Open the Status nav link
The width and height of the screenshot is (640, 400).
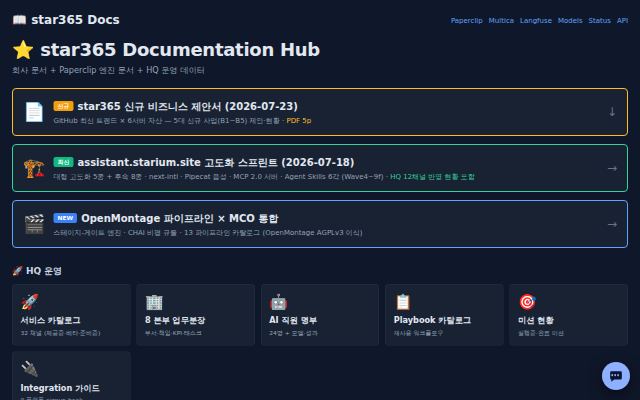(599, 20)
